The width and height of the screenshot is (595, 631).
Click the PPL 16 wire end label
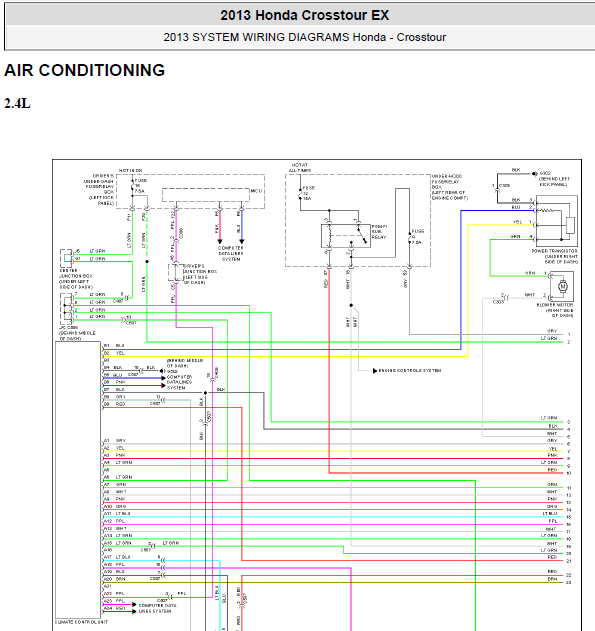point(560,522)
